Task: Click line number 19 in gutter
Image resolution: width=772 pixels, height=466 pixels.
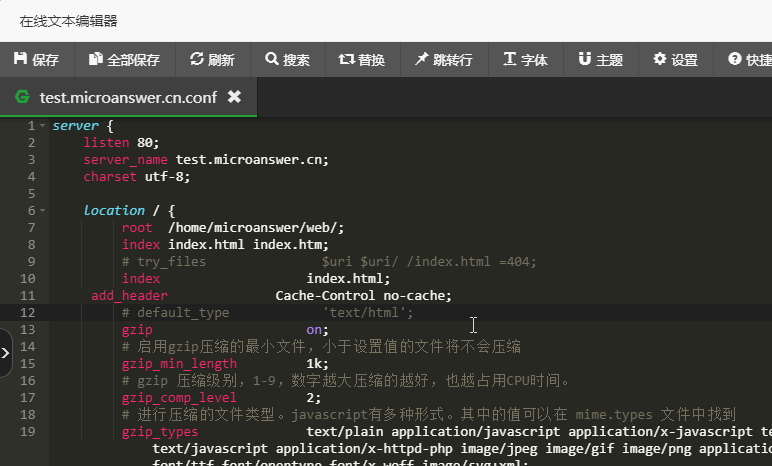Action: pyautogui.click(x=28, y=432)
